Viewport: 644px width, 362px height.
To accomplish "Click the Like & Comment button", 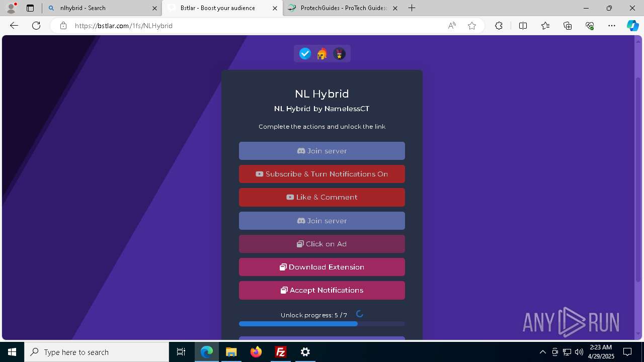I will [322, 197].
